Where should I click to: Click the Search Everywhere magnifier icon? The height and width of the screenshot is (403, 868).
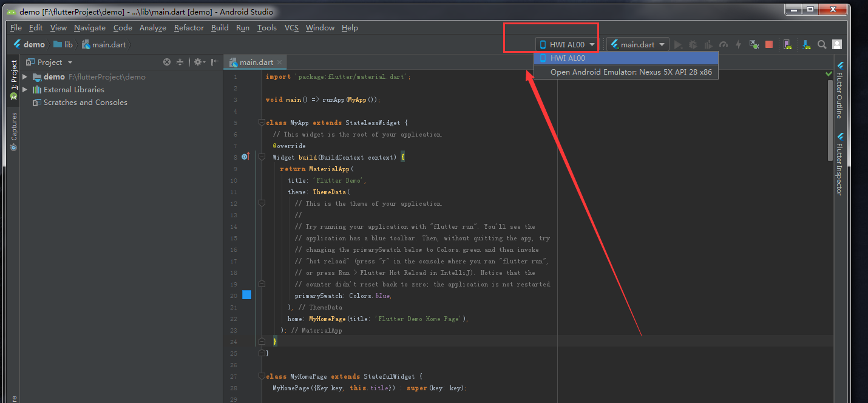point(822,44)
